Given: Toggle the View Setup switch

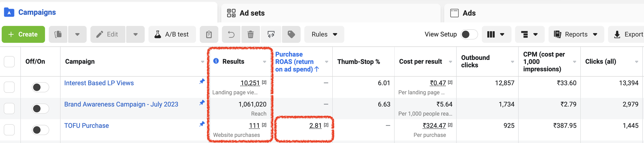Looking at the screenshot, I should click(x=469, y=34).
